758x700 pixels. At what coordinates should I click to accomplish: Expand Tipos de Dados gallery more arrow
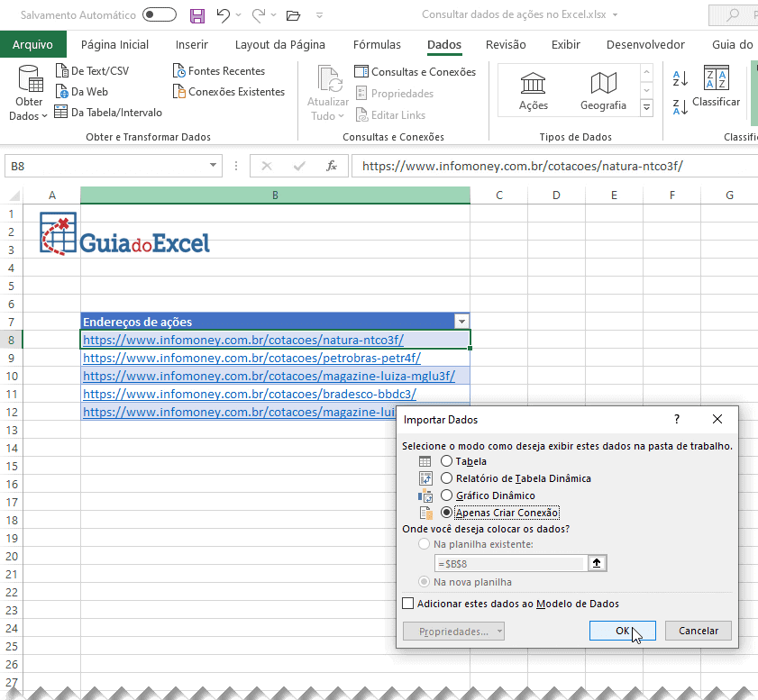tap(646, 107)
